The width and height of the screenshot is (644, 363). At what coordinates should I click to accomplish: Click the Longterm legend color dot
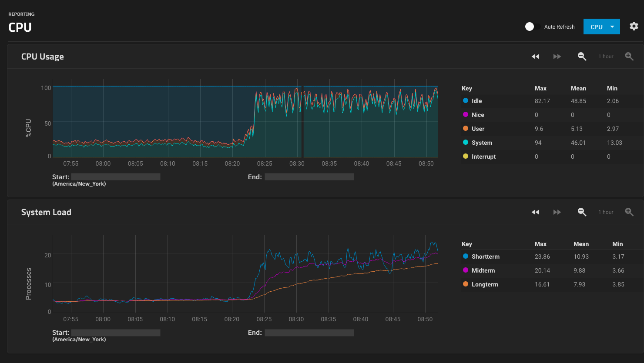pyautogui.click(x=466, y=284)
